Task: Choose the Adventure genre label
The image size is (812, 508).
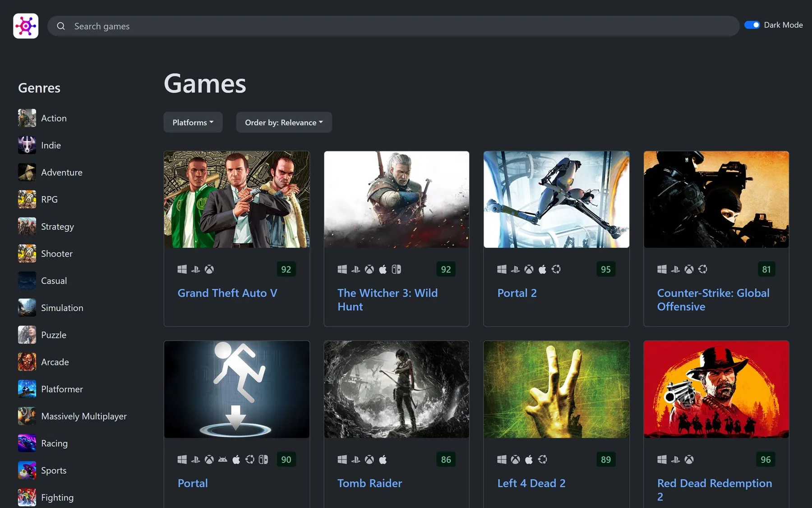Action: (x=62, y=172)
